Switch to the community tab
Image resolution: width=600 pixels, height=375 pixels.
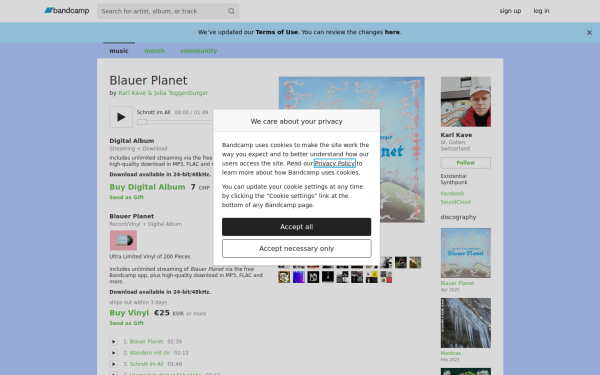(199, 51)
